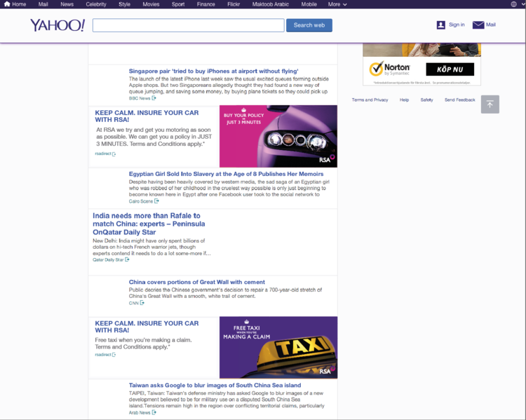Click the Help footer link

404,100
